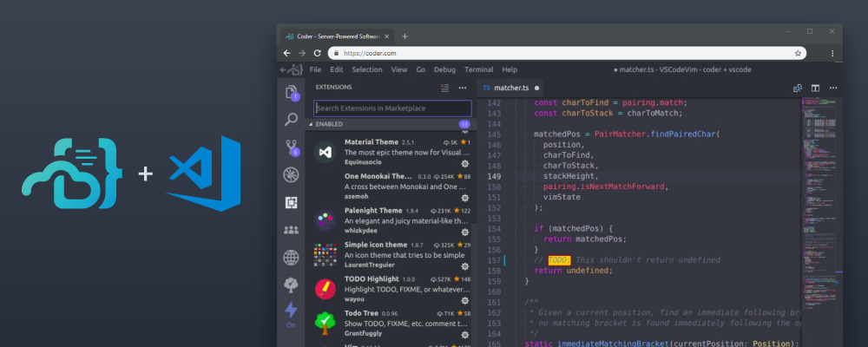The image size is (868, 347).
Task: Open the File menu
Action: point(316,69)
